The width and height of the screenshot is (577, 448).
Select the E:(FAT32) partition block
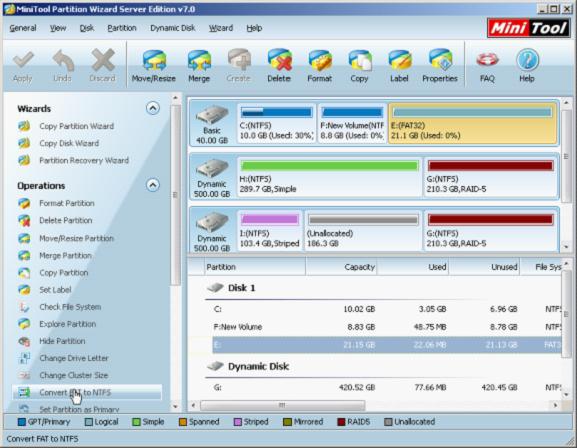point(472,123)
